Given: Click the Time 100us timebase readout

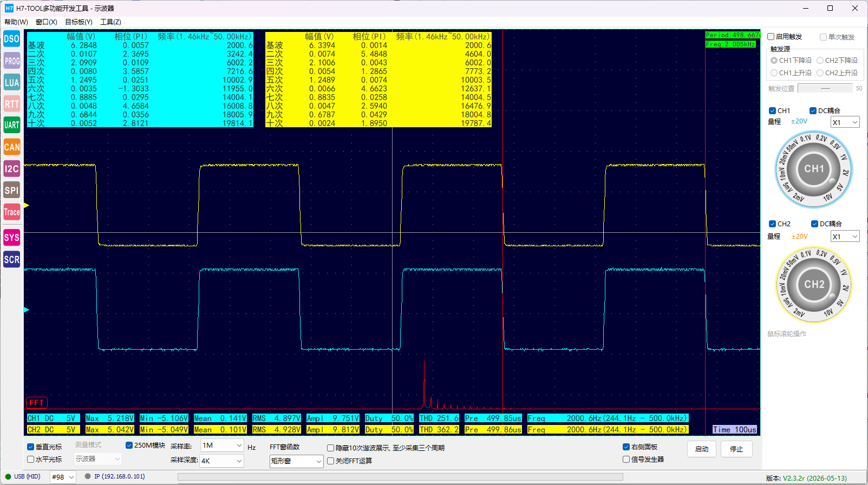Looking at the screenshot, I should tap(735, 429).
